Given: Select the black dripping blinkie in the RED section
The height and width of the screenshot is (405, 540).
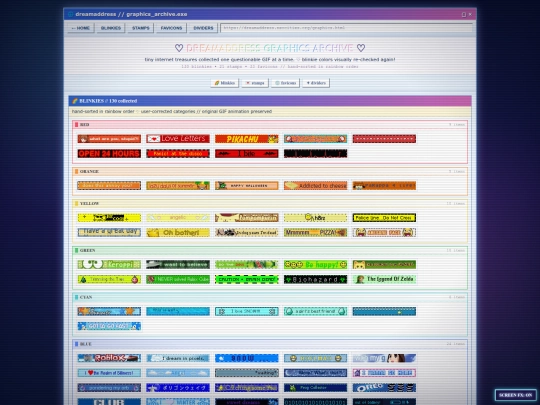Looking at the screenshot, I should tap(315, 154).
